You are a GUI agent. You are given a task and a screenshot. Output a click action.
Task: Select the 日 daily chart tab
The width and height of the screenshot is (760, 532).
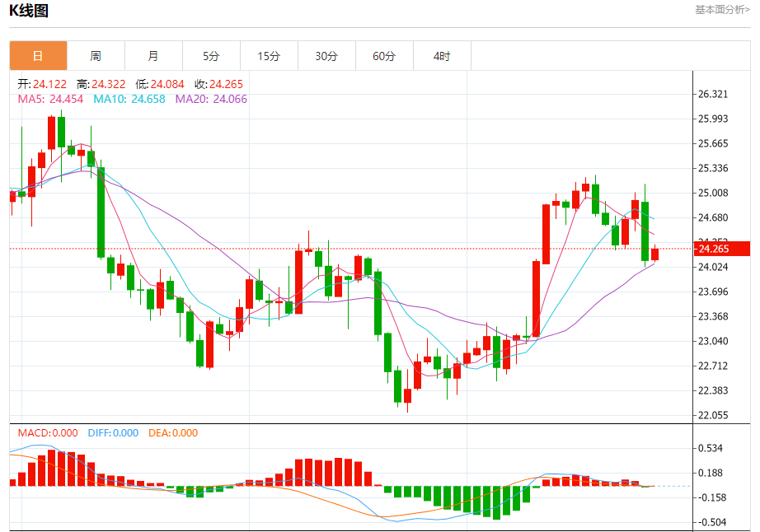click(x=38, y=56)
